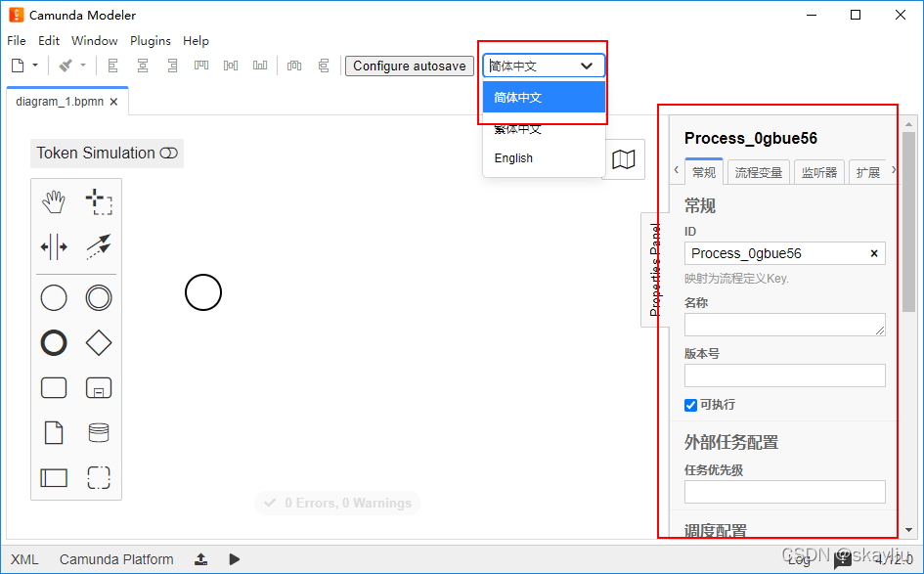Switch to the 监听器 tab
Image resolution: width=924 pixels, height=574 pixels.
pyautogui.click(x=819, y=172)
